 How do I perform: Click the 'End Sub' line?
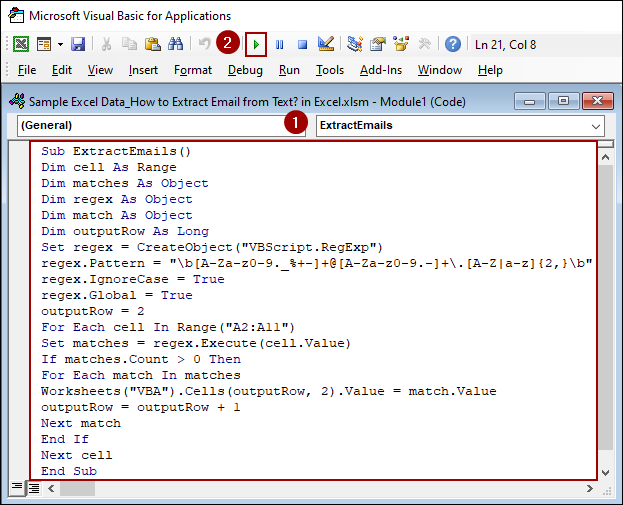69,471
